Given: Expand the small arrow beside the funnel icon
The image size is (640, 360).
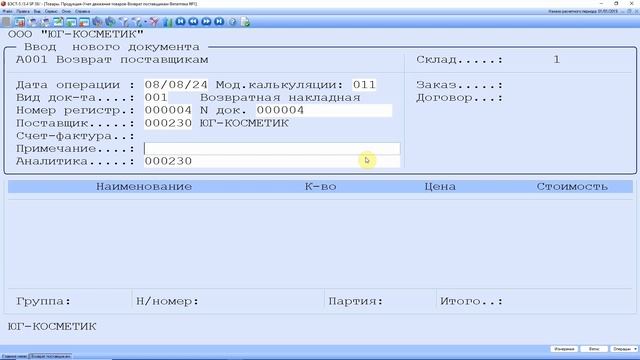Looking at the screenshot, I should (145, 22).
